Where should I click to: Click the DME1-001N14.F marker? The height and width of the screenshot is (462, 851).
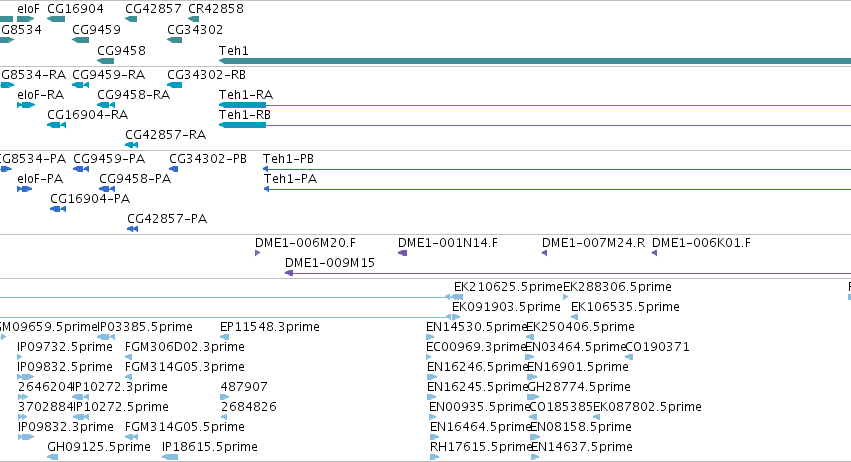(402, 253)
